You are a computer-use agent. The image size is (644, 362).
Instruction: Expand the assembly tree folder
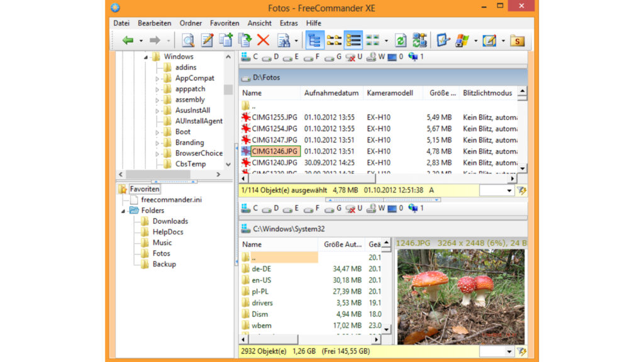click(157, 100)
